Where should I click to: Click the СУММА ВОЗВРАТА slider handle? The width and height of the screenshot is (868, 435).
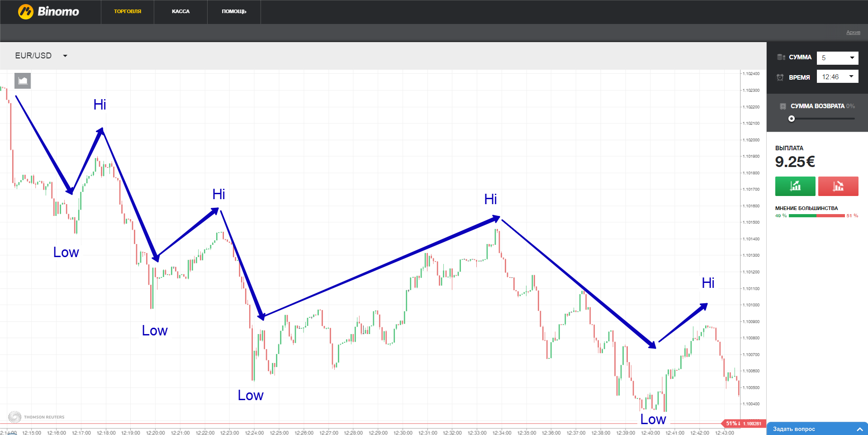pos(792,119)
